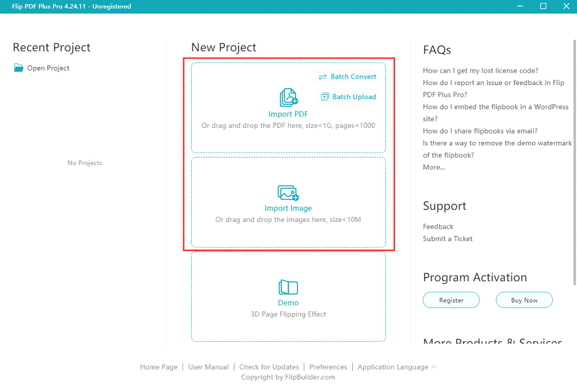Viewport: 577px width, 392px height.
Task: Click the Import Image icon
Action: pyautogui.click(x=288, y=193)
